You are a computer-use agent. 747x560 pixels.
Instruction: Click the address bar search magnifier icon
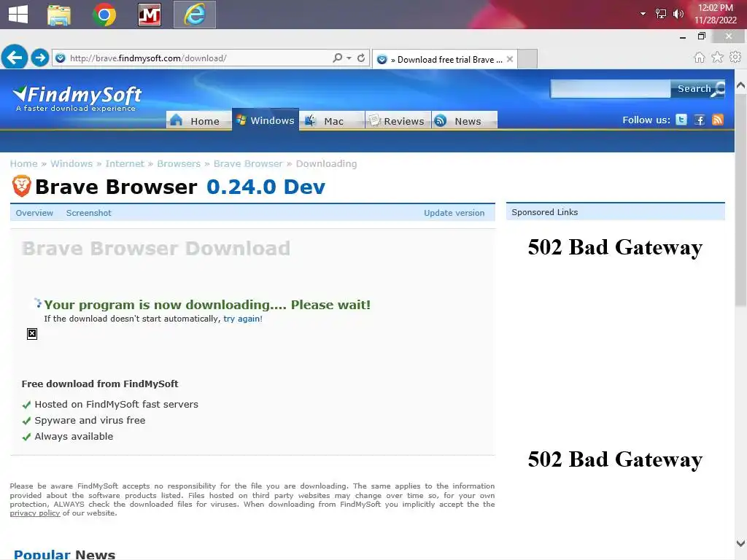(337, 58)
